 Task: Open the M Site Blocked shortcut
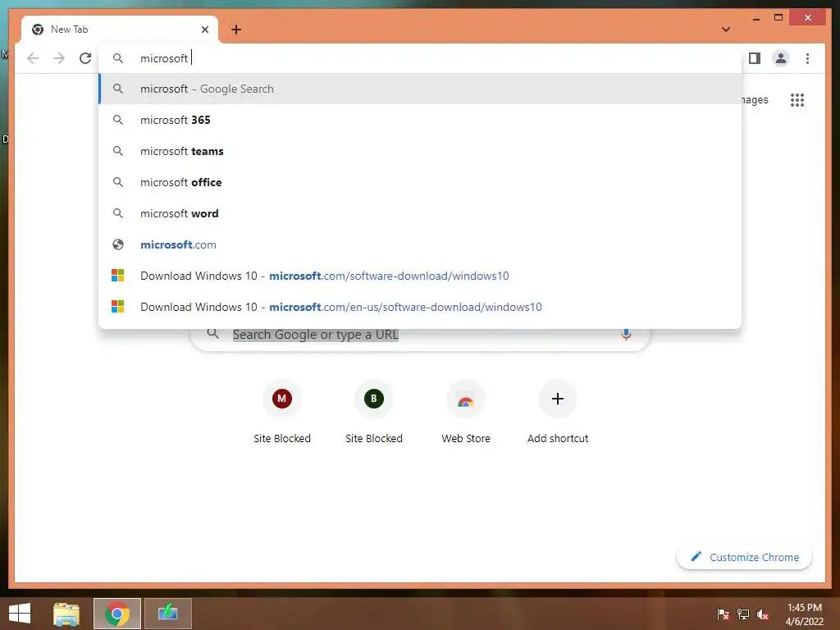point(282,413)
